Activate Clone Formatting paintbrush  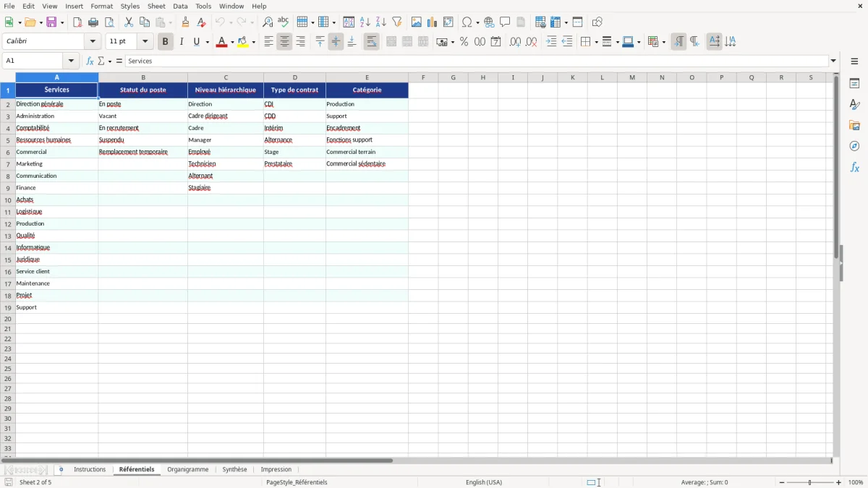coord(186,22)
